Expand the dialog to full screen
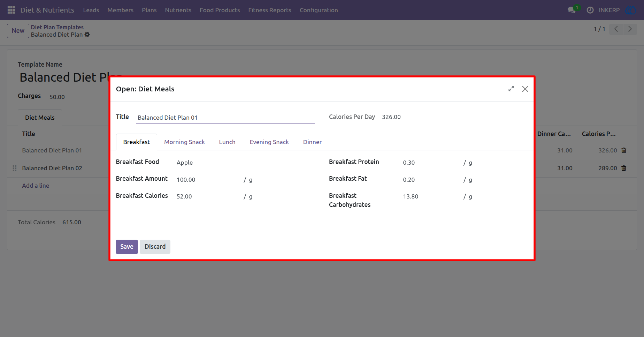This screenshot has height=337, width=644. pyautogui.click(x=511, y=89)
